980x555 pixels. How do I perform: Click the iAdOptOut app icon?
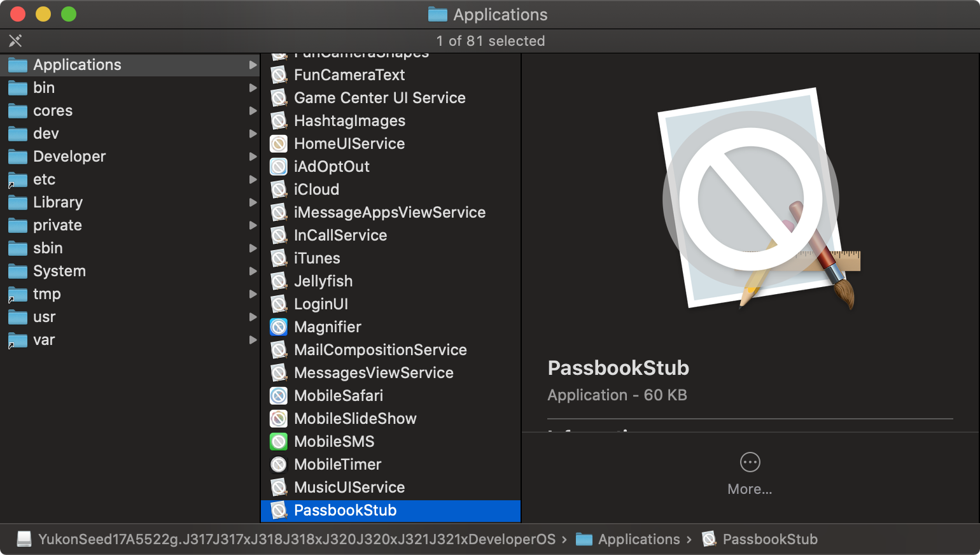pos(279,167)
